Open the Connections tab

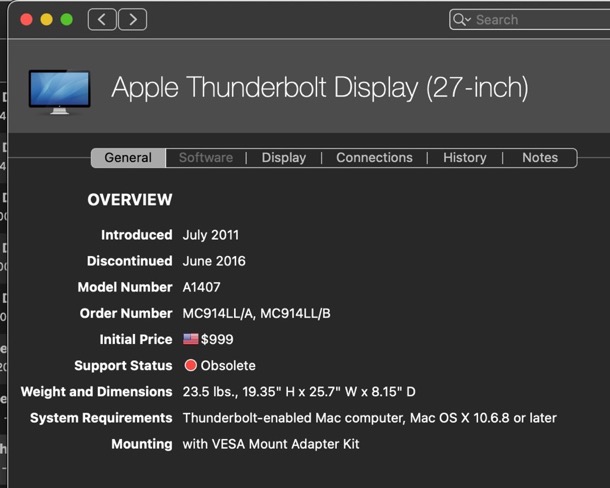click(374, 158)
